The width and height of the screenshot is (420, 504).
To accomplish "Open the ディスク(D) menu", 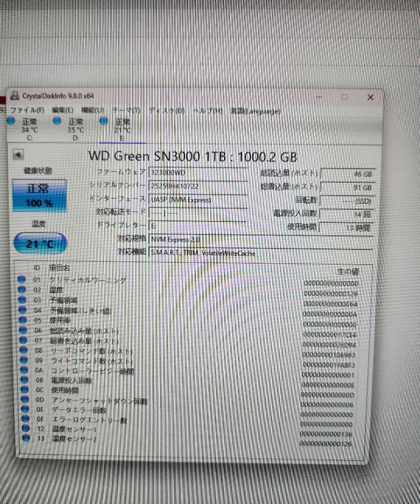I will coord(167,111).
